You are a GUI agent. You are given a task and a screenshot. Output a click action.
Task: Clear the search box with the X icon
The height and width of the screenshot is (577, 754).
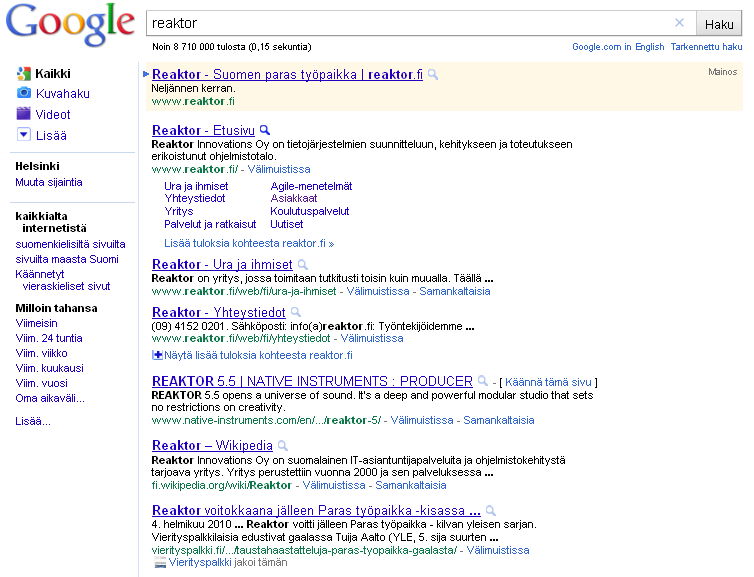tap(679, 23)
